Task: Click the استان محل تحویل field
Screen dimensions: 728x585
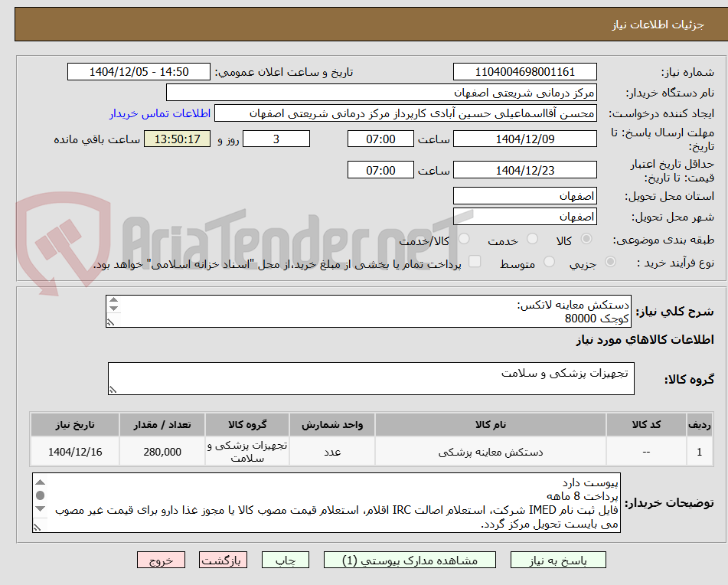Action: (x=524, y=196)
